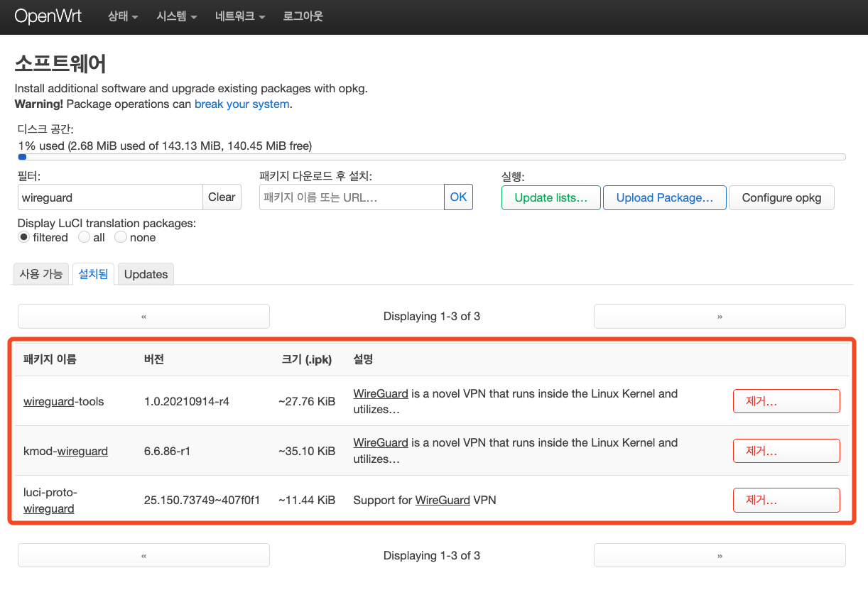
Task: Open the OpenWrt home logo link
Action: [x=48, y=16]
